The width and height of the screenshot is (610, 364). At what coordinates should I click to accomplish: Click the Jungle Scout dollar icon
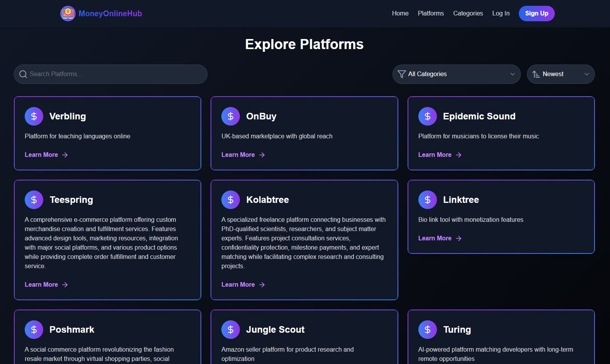click(231, 330)
